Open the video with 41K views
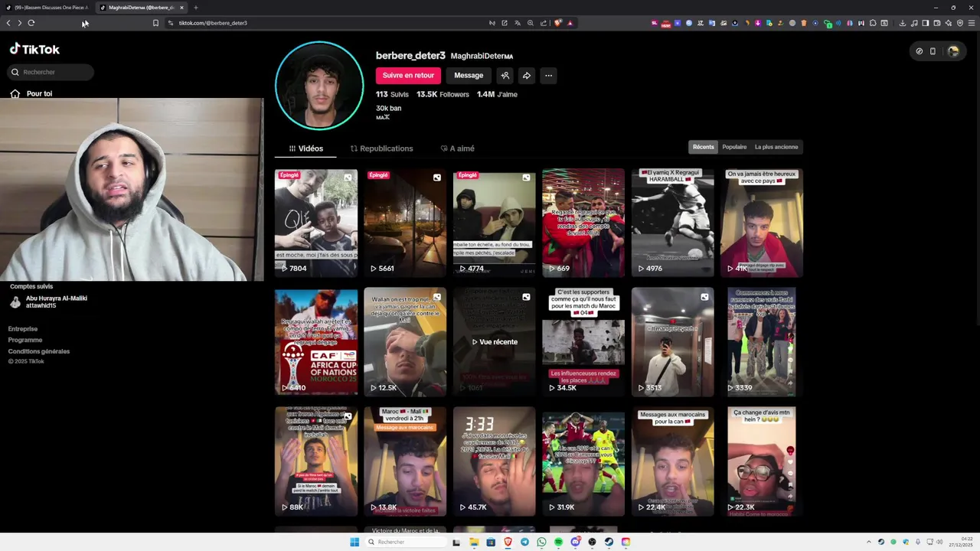Screen dimensions: 980x551 [x=762, y=222]
